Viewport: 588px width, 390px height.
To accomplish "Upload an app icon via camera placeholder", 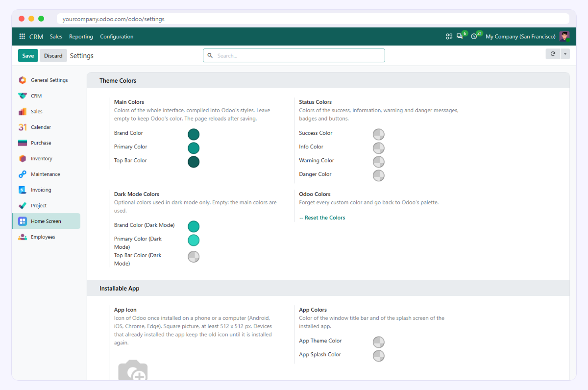I will pyautogui.click(x=133, y=371).
